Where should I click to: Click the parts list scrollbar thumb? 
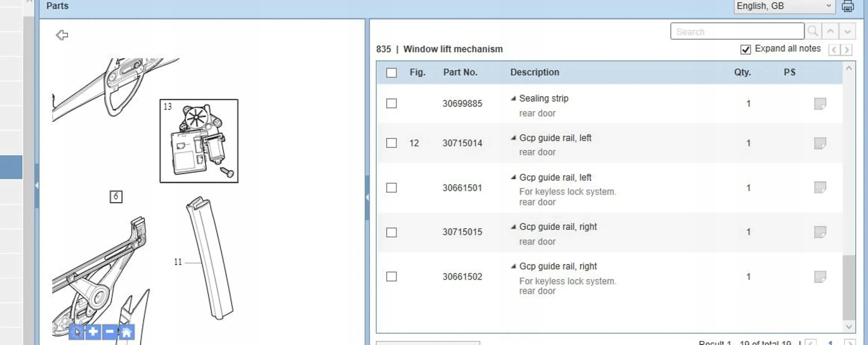[x=849, y=287]
